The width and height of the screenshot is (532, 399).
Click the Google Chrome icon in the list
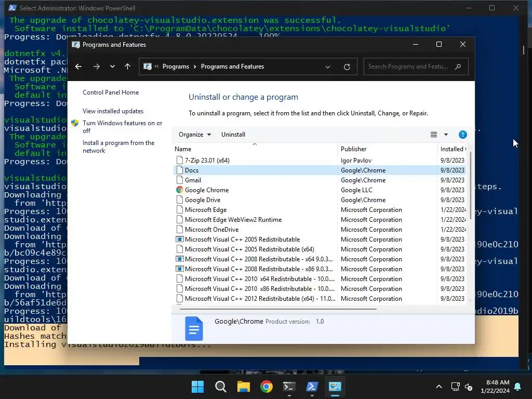(179, 190)
